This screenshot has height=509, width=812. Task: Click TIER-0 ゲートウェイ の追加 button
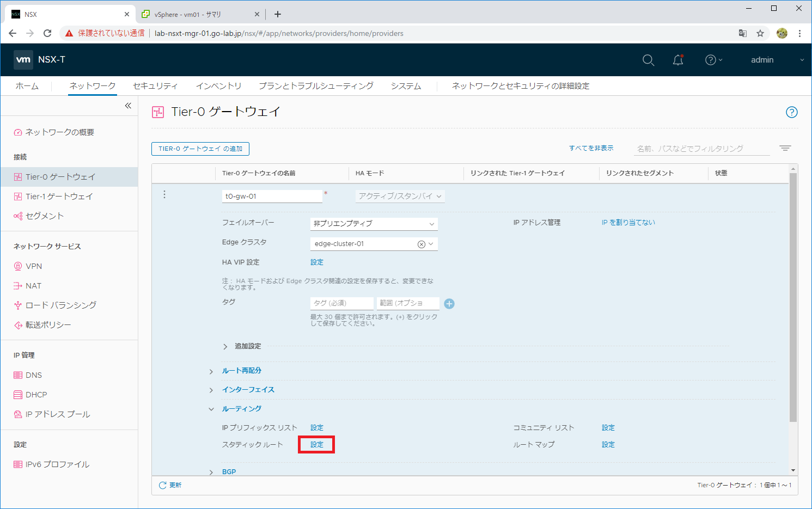[200, 149]
